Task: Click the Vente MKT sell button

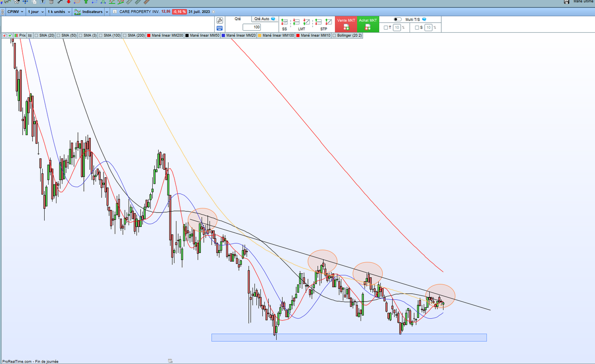Action: 346,24
